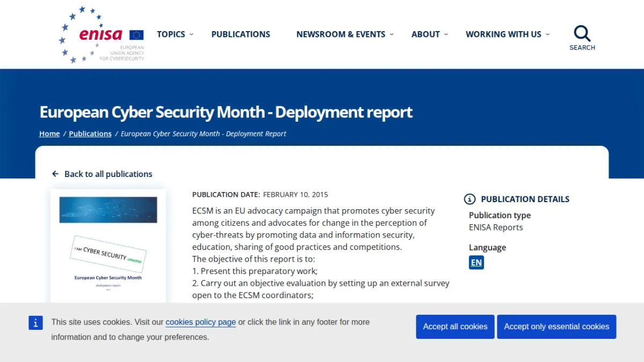Expand the Topics dropdown chevron
Screen dimensions: 644x362
[x=192, y=34]
